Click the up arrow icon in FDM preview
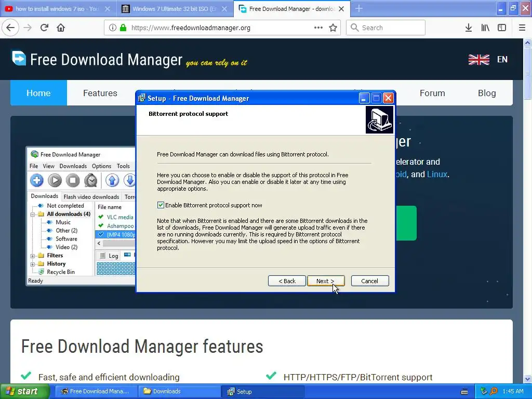This screenshot has width=532, height=399. tap(112, 180)
